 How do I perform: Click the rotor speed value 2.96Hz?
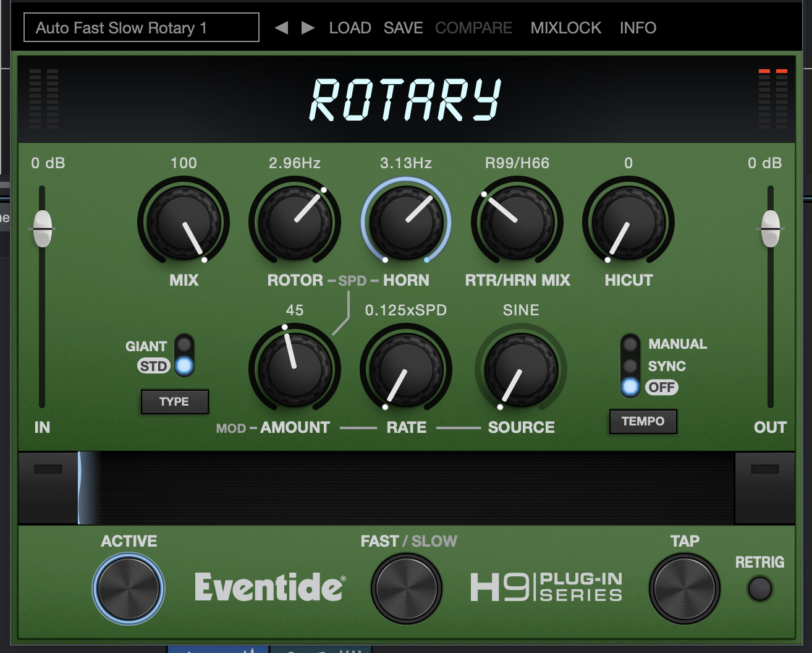[295, 163]
